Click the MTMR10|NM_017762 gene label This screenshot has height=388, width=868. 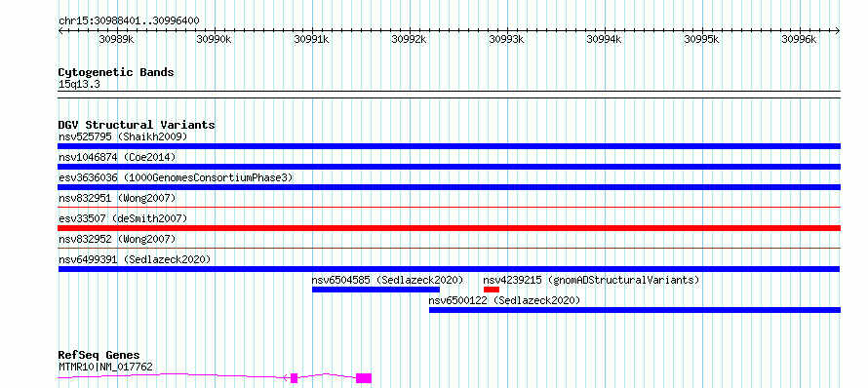click(105, 367)
